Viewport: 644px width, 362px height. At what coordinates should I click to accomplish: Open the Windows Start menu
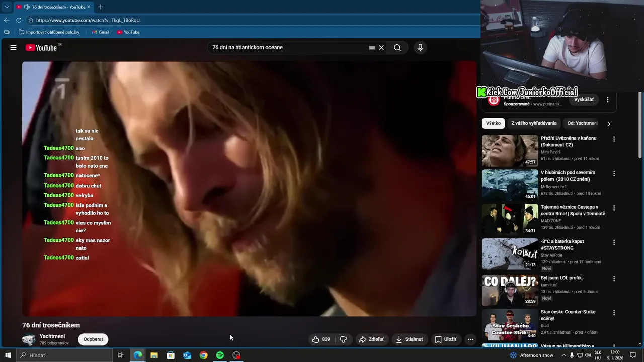coord(8,355)
